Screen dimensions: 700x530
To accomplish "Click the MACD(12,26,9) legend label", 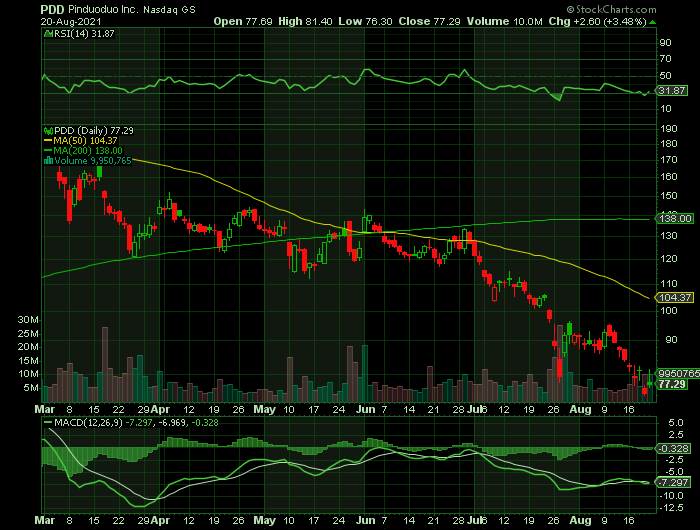I will (88, 423).
